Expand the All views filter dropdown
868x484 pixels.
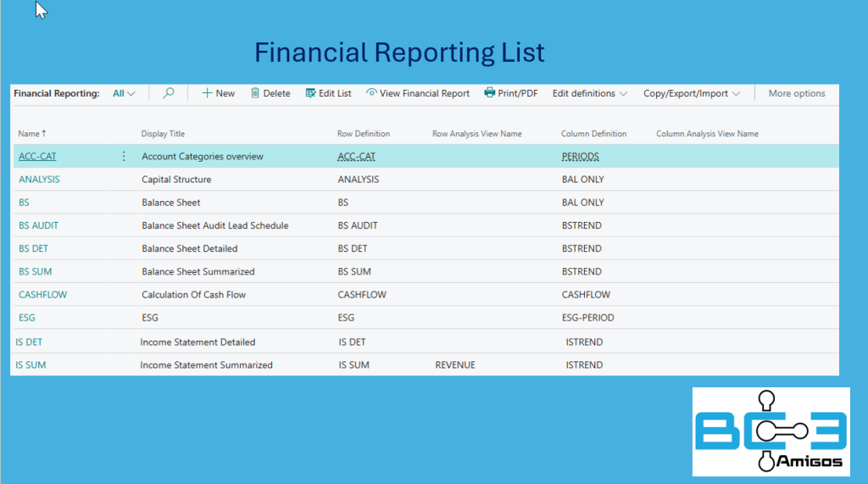pos(124,93)
